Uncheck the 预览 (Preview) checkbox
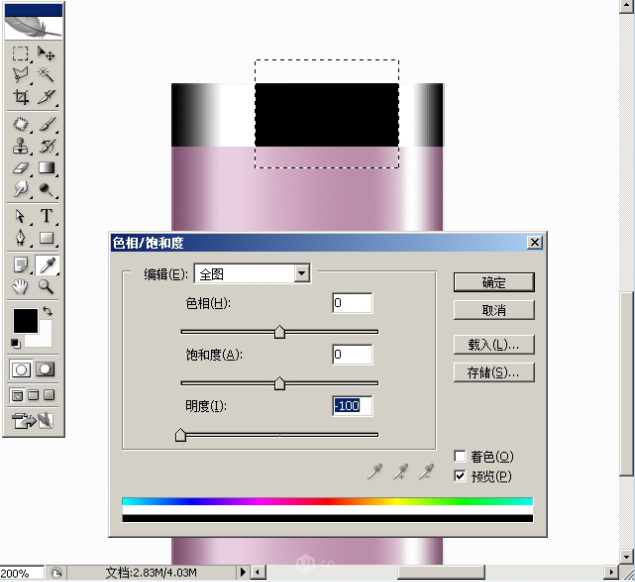This screenshot has width=635, height=582. pos(460,476)
